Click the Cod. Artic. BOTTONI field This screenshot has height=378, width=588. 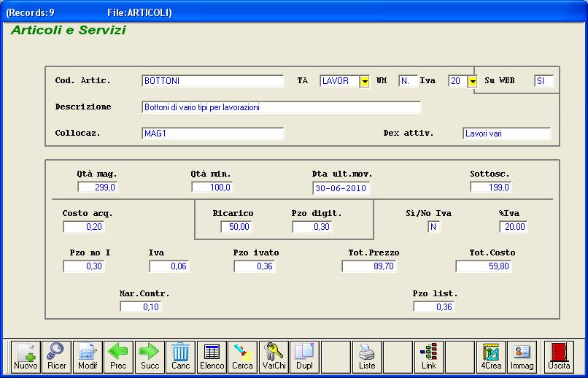(x=213, y=81)
